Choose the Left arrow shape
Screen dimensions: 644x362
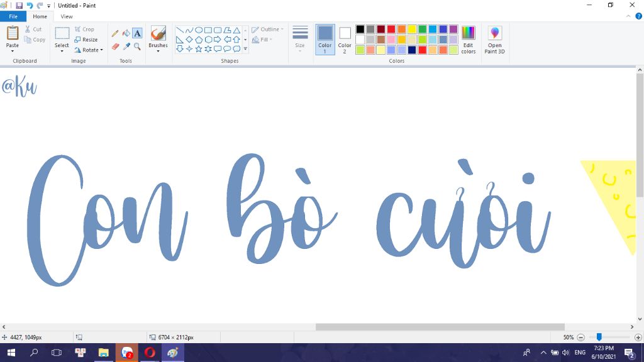[226, 40]
